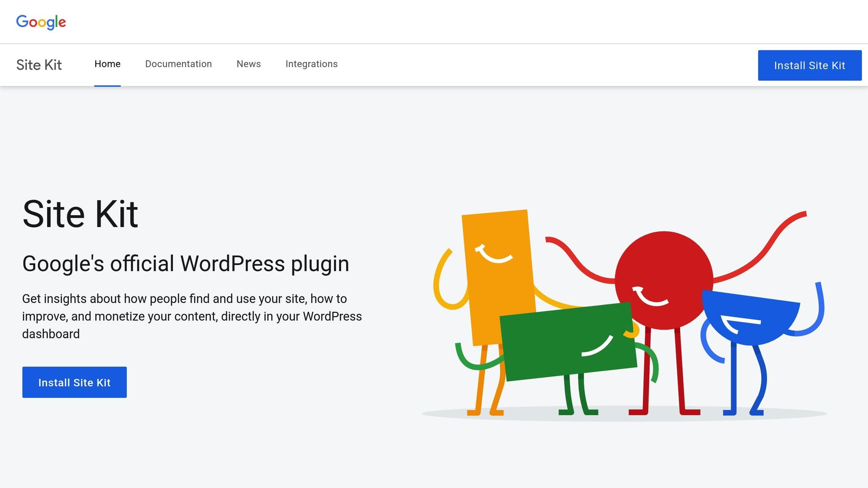
Task: Click the Google logo
Action: 41,22
